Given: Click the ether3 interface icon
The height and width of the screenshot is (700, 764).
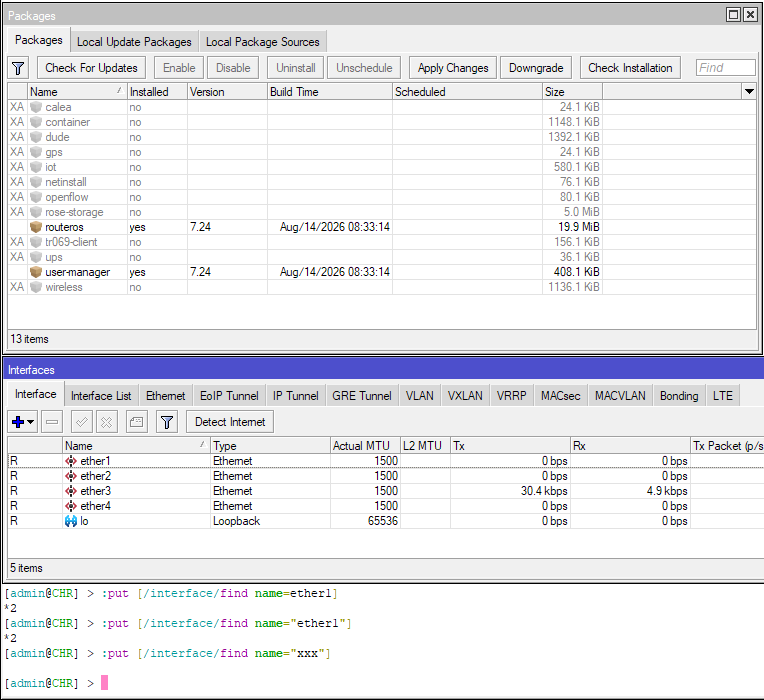Looking at the screenshot, I should coord(71,491).
